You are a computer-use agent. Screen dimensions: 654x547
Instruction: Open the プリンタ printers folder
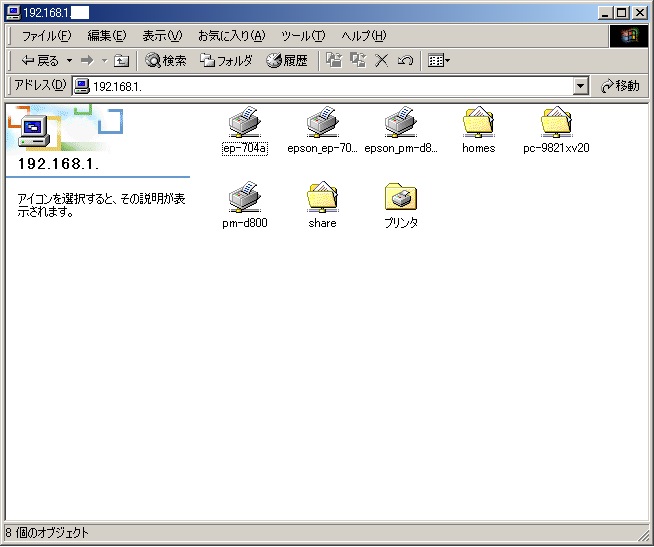400,197
